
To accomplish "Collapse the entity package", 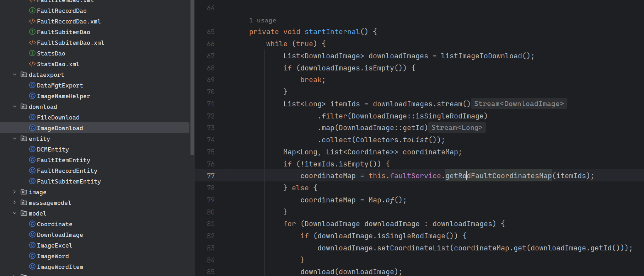I will pos(15,139).
